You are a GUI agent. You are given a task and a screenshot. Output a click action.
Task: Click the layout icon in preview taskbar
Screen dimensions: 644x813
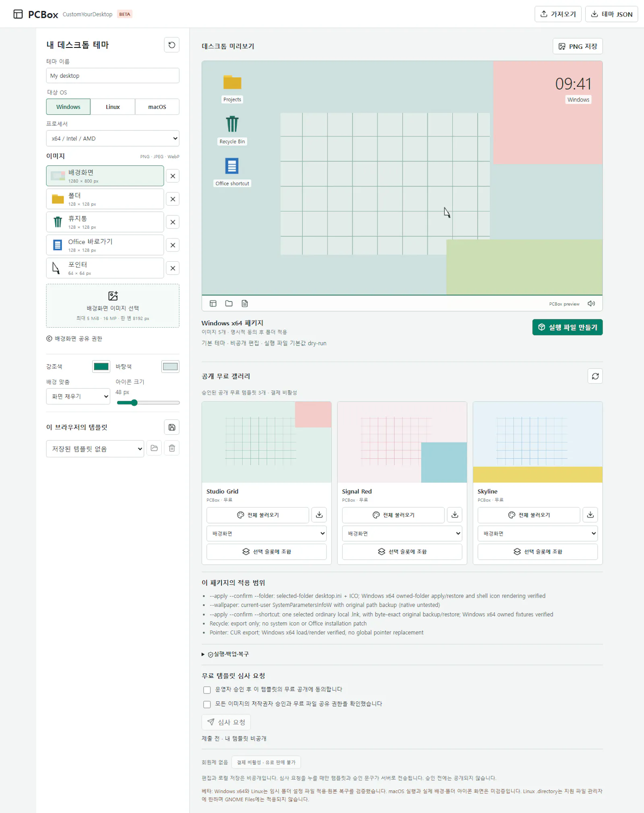coord(213,303)
